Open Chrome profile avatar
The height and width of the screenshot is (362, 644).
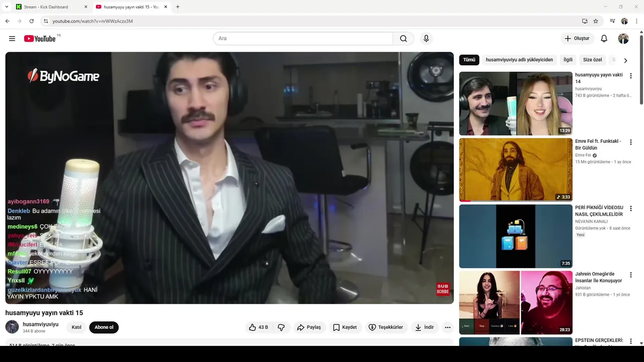click(x=624, y=21)
